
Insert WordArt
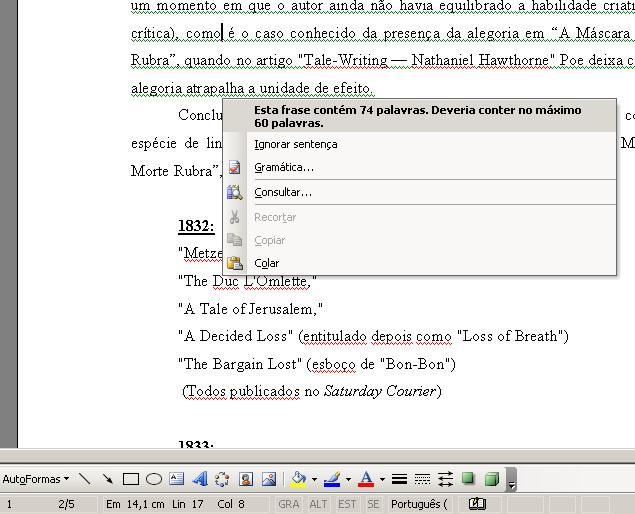coord(200,479)
